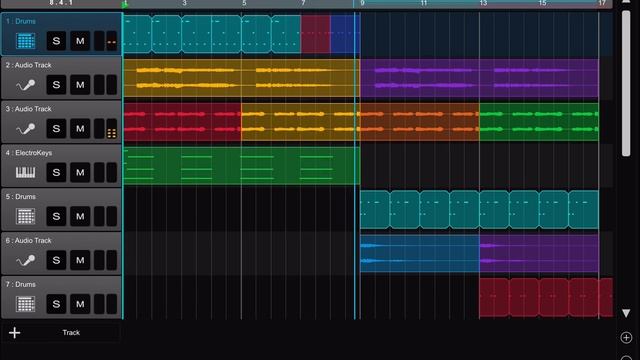Select the first red drum clip on track 7
Image resolution: width=640 pixels, height=360 pixels.
494,298
